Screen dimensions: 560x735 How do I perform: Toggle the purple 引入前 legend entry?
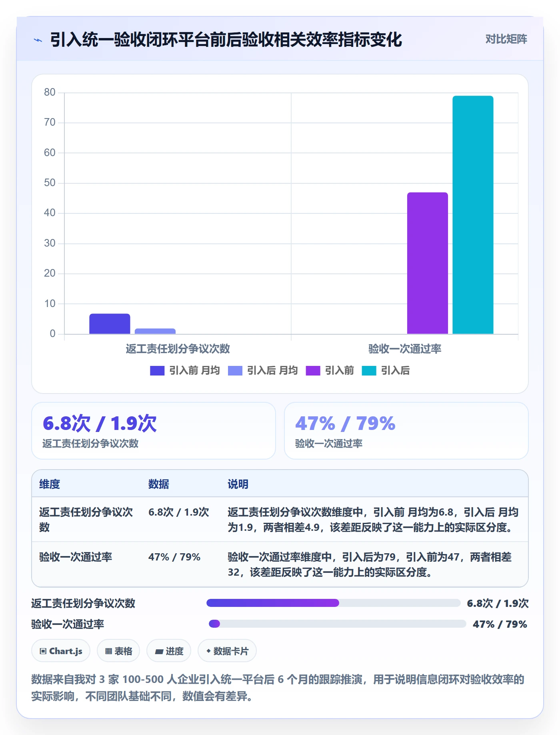point(330,371)
